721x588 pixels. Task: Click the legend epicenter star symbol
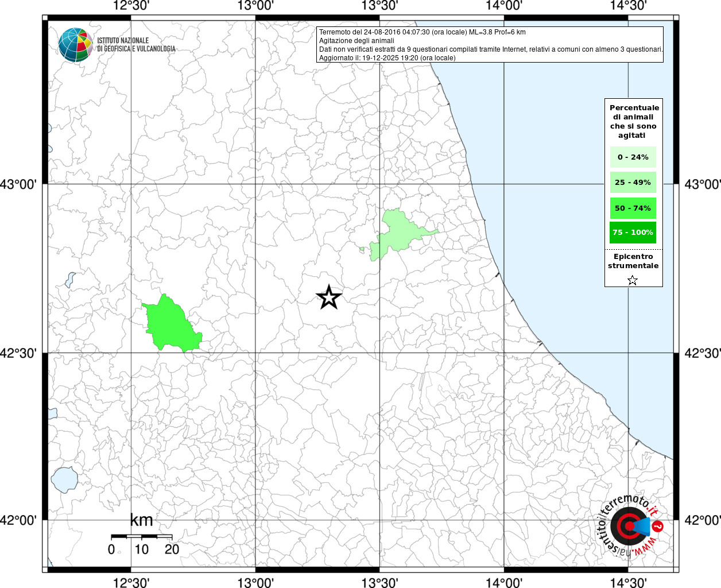tap(633, 280)
